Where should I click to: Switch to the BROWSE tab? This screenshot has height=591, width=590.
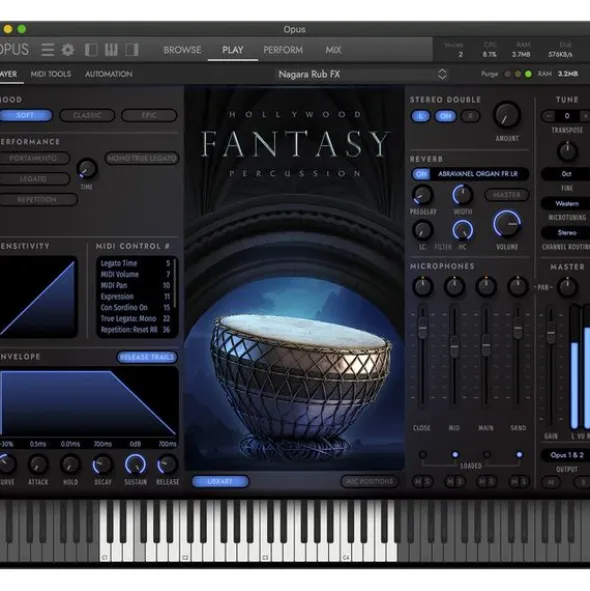(x=182, y=50)
